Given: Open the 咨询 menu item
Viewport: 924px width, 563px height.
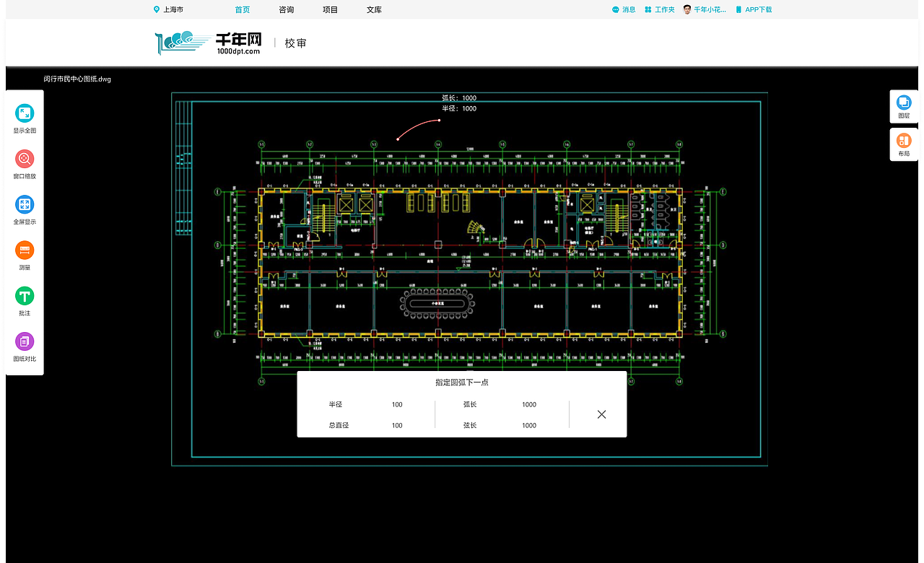Looking at the screenshot, I should [x=286, y=9].
